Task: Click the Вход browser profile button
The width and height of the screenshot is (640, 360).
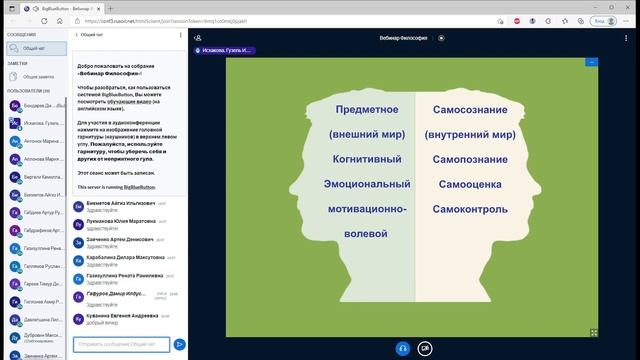Action: pos(603,21)
